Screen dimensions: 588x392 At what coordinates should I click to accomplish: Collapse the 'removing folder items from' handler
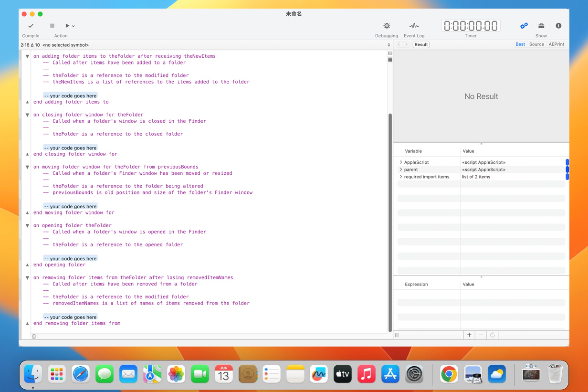[x=28, y=278]
